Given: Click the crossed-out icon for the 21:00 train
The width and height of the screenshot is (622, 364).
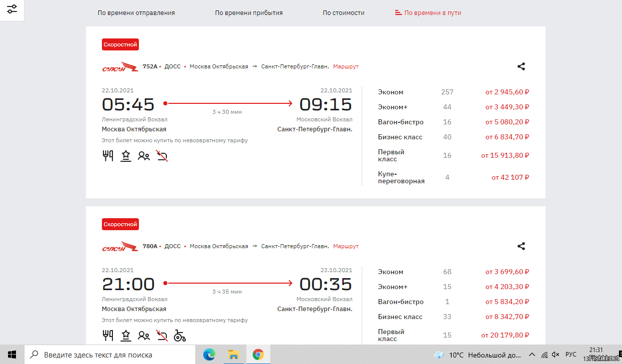Looking at the screenshot, I should pyautogui.click(x=162, y=336).
